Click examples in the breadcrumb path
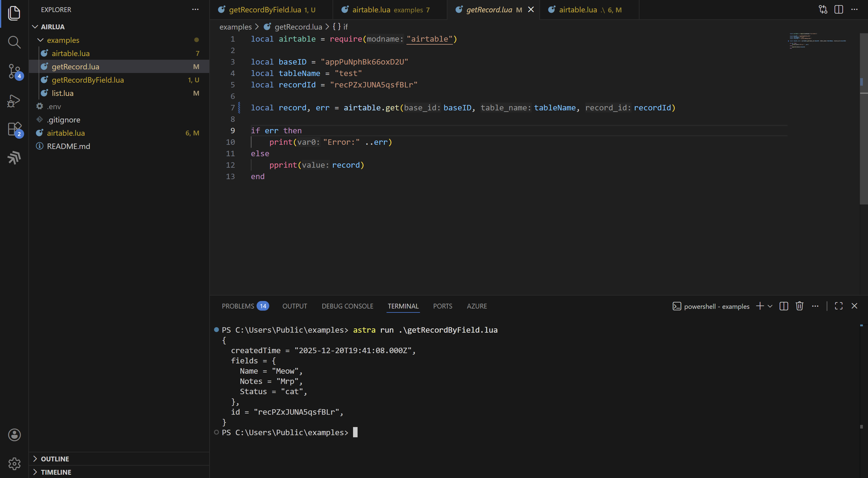The width and height of the screenshot is (868, 478). (x=235, y=27)
